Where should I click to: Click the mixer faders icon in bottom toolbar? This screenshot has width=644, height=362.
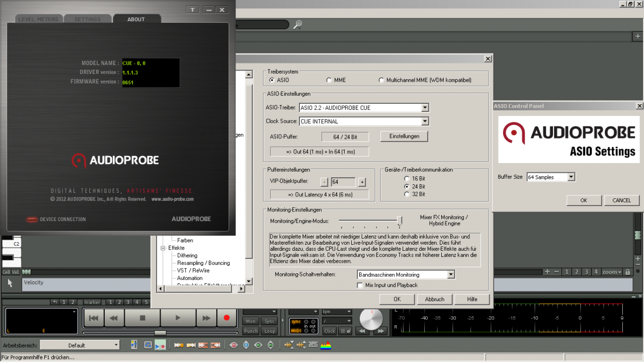point(148,345)
